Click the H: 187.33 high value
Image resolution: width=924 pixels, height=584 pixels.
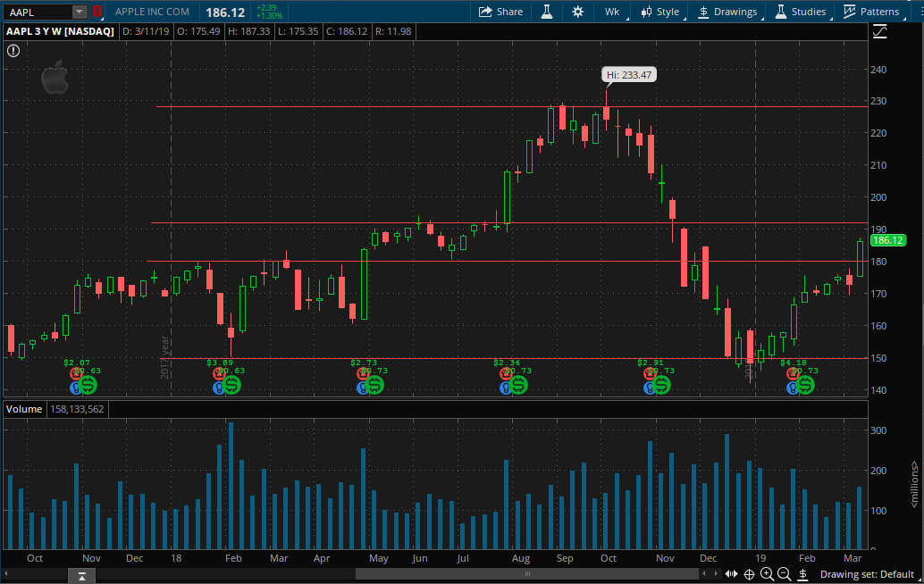[248, 32]
